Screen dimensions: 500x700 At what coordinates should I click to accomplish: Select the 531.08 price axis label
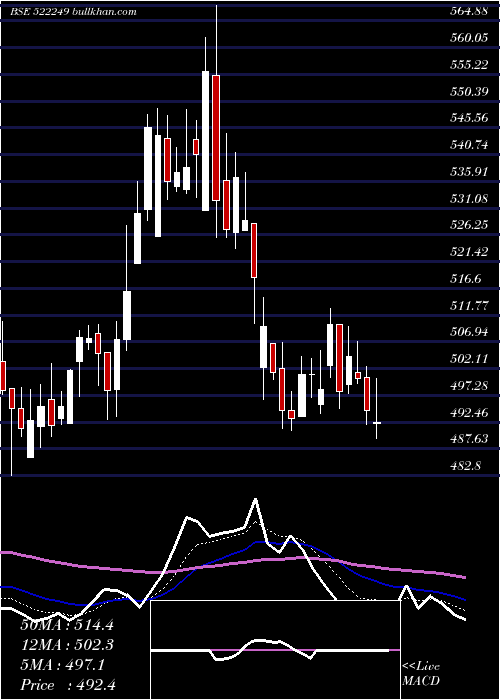point(468,199)
